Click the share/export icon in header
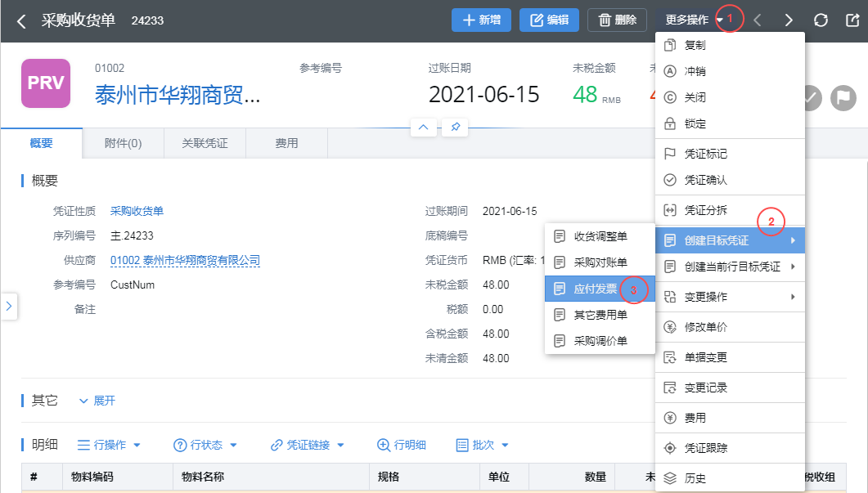This screenshot has width=868, height=493. pos(852,20)
